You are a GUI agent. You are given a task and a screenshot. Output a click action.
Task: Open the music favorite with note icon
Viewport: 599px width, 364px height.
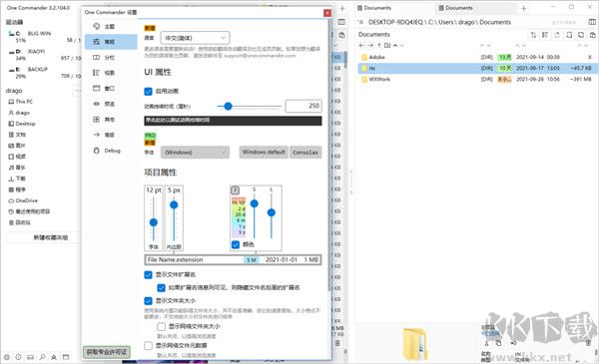[x=17, y=168]
